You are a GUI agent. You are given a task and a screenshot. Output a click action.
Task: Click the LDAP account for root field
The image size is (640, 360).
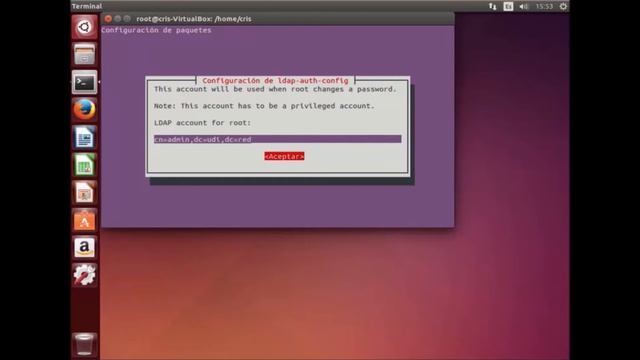[x=278, y=139]
